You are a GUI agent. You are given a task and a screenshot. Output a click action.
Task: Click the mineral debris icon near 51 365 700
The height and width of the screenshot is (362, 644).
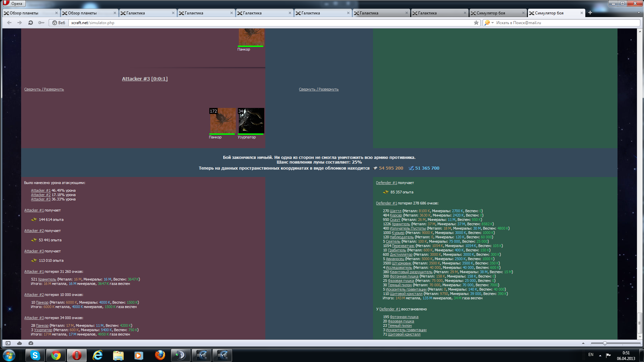(411, 168)
